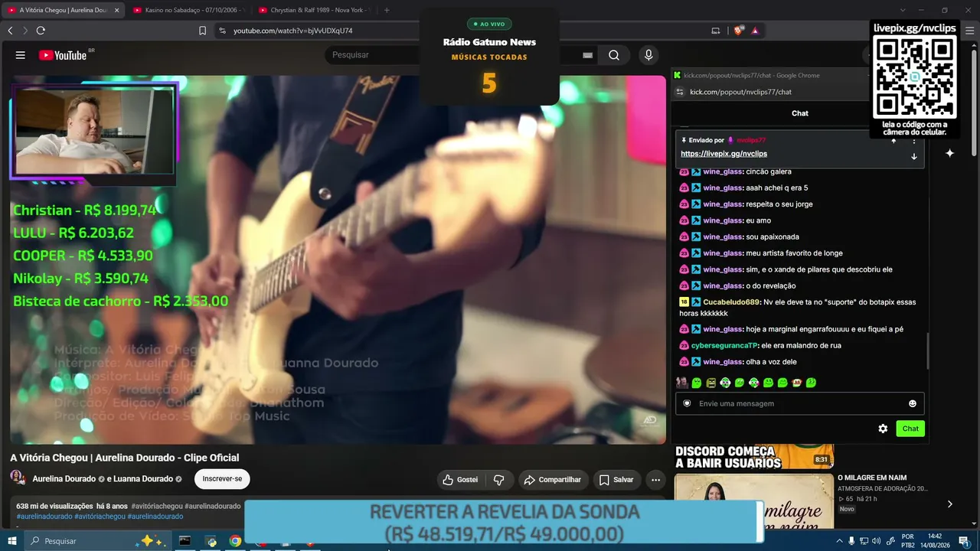
Task: Send message with green Chat button
Action: pyautogui.click(x=910, y=429)
